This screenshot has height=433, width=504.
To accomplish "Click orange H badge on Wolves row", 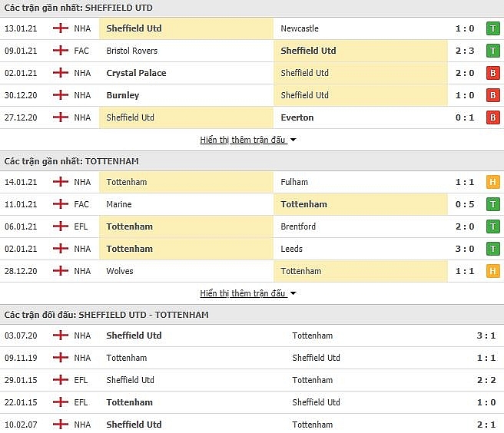I will pos(492,271).
